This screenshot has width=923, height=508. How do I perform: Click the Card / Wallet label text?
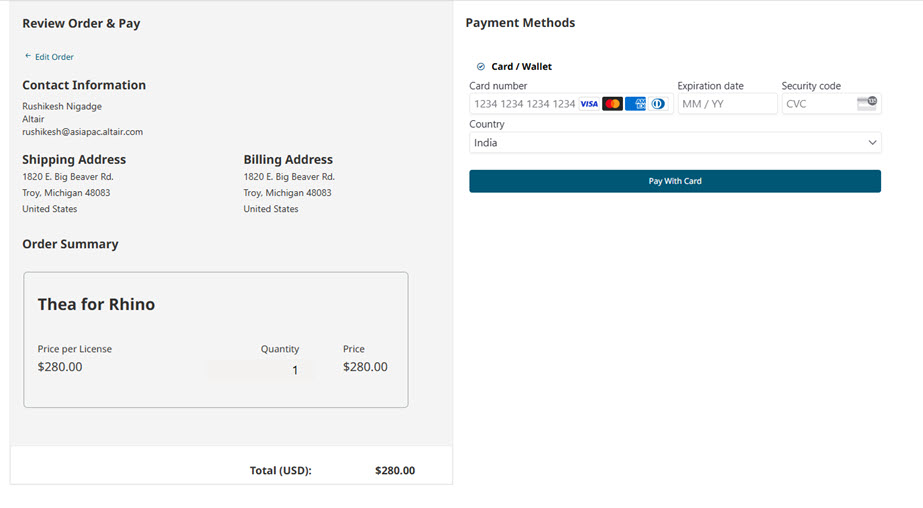tap(522, 67)
